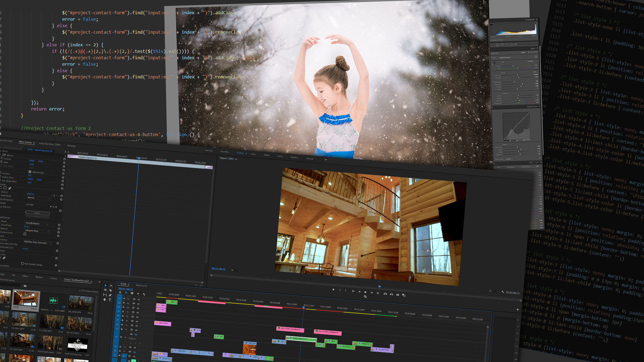Open the Color workspace tab
The height and width of the screenshot is (362, 644).
(x=253, y=154)
